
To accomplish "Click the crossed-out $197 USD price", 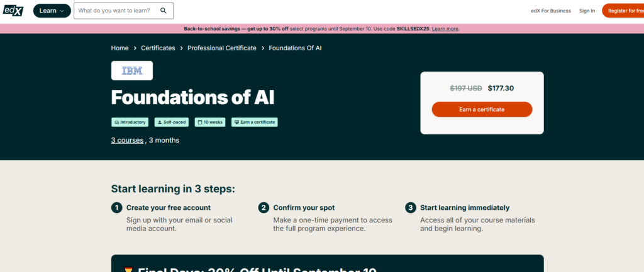I will (466, 88).
